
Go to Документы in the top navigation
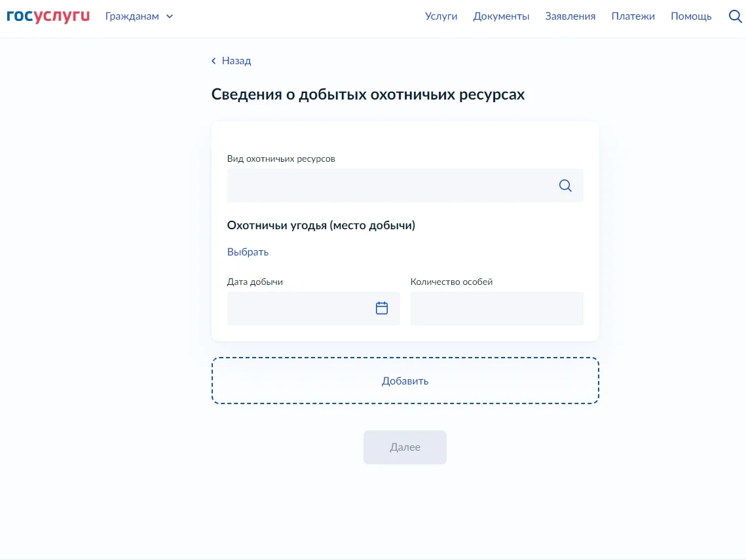click(x=501, y=16)
